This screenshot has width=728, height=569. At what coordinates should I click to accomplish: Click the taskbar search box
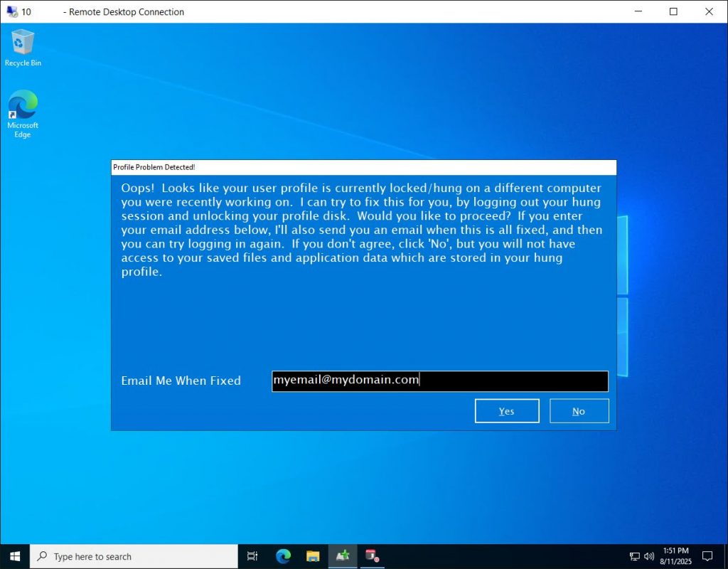pyautogui.click(x=135, y=556)
